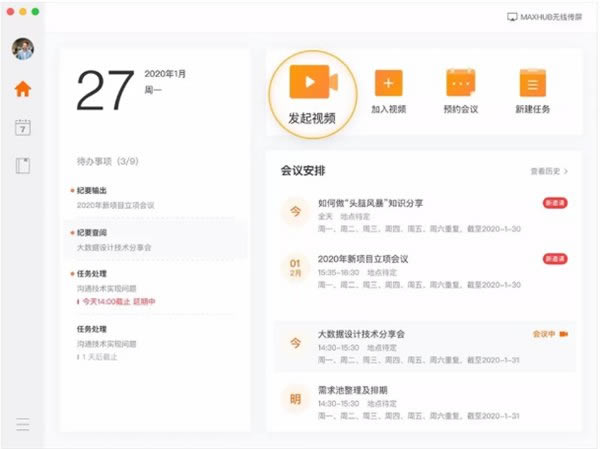Click the MAXHUB wireless screen icon
This screenshot has height=449, width=600.
(512, 17)
